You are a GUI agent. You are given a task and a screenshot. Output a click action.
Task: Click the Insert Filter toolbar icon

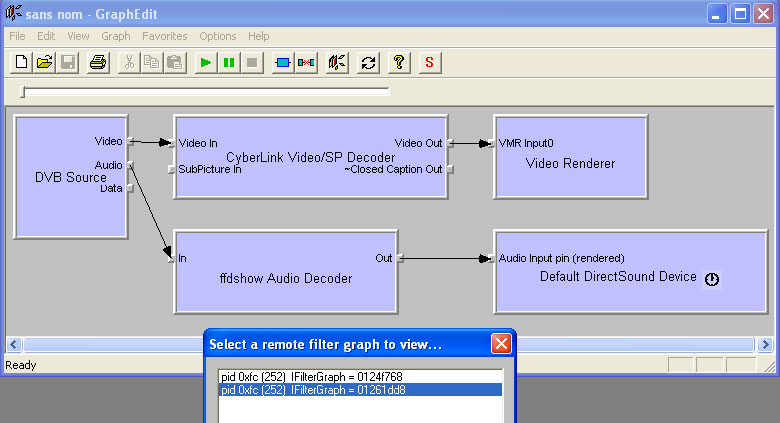283,63
